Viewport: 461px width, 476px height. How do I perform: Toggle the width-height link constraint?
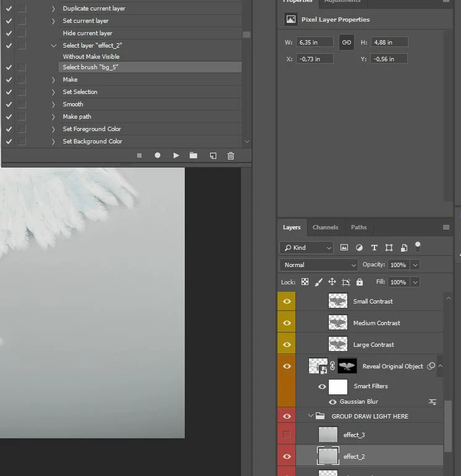(x=346, y=43)
